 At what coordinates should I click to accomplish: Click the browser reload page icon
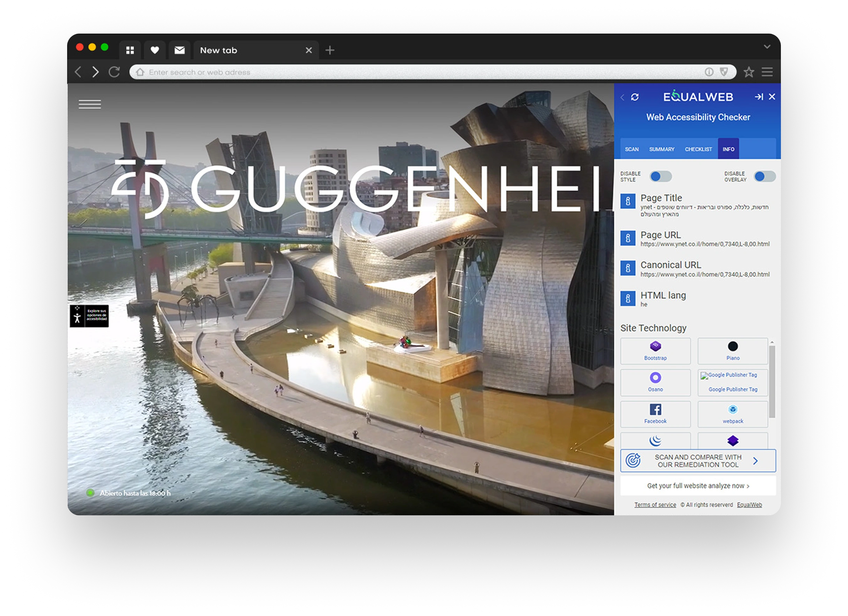pos(114,72)
